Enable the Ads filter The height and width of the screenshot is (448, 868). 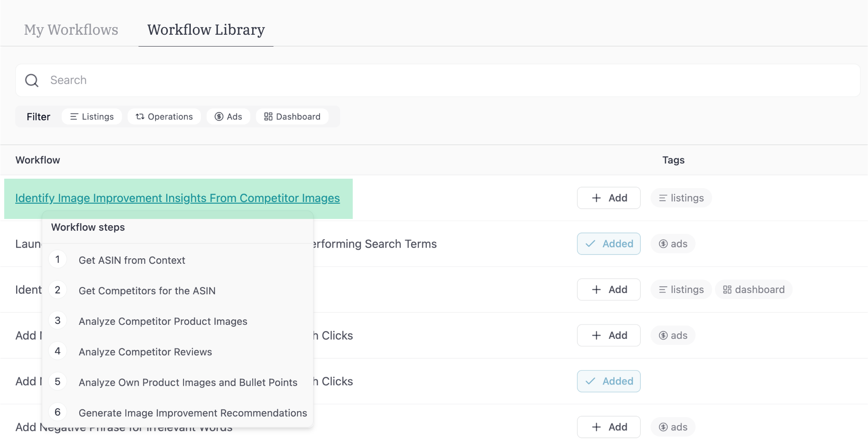pos(228,116)
